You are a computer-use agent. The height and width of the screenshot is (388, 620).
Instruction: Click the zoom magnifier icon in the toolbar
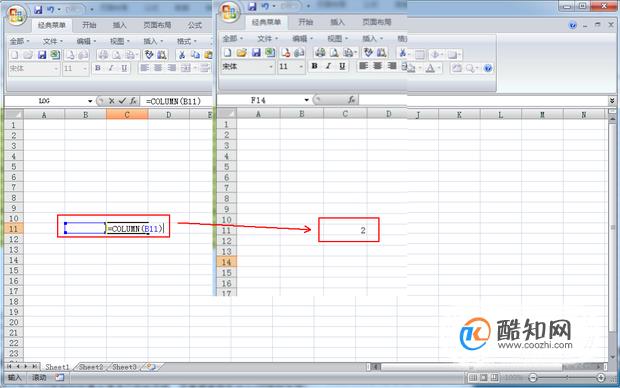[470, 68]
